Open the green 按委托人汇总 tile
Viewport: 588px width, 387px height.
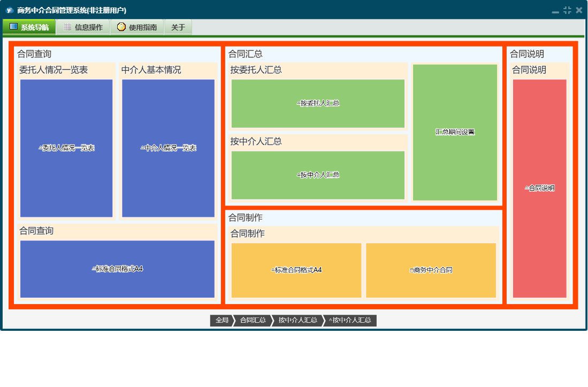click(318, 103)
